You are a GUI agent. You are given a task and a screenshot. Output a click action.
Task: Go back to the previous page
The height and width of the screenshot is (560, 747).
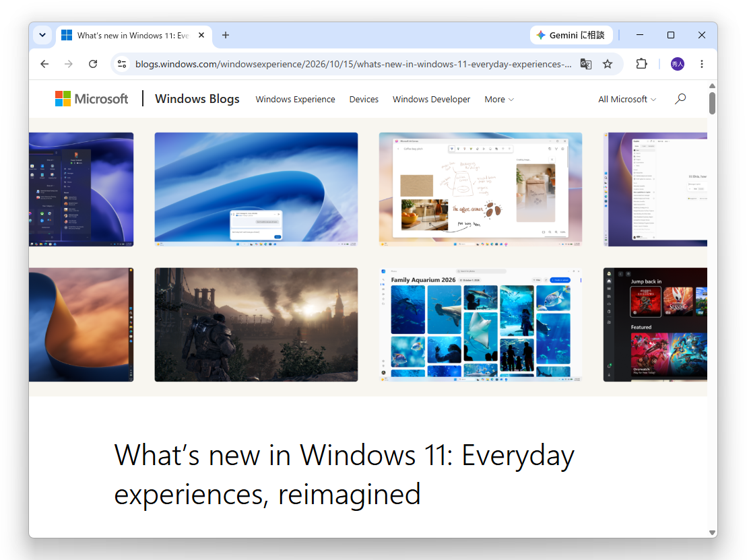44,64
